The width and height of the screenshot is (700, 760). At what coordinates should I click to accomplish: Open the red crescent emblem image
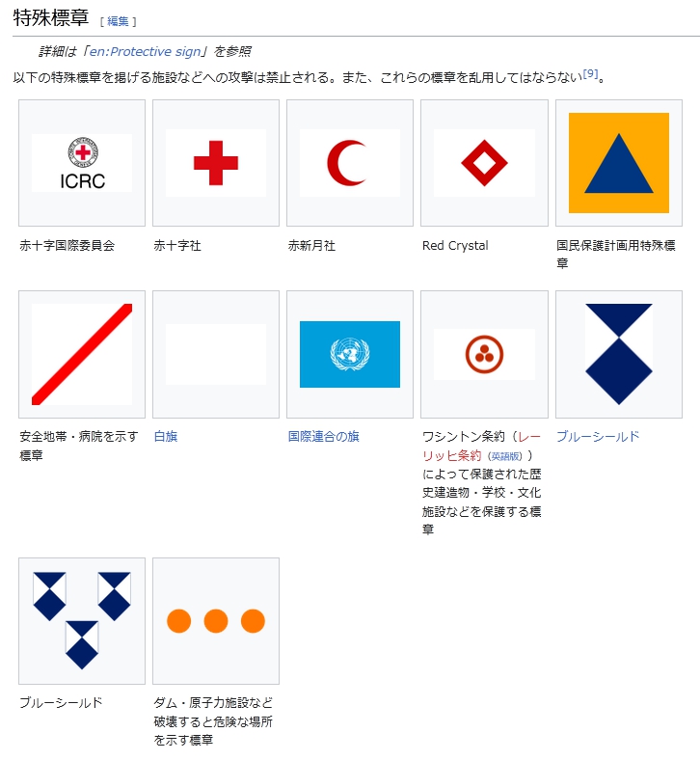tap(350, 163)
